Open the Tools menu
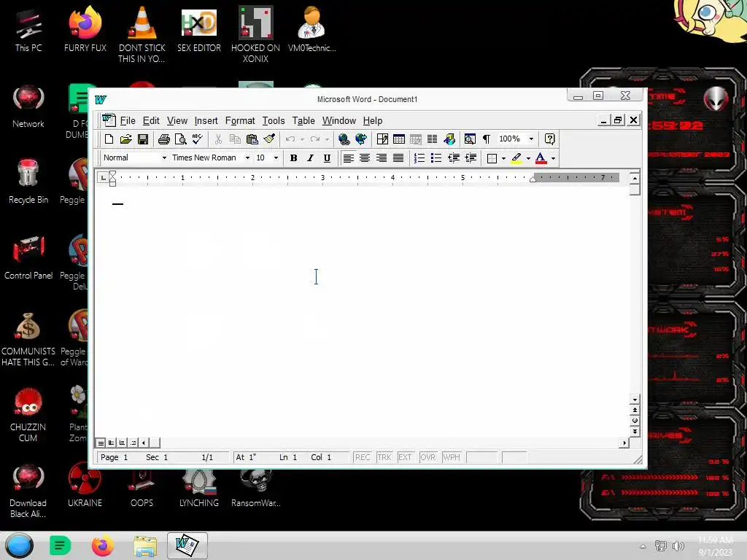Image resolution: width=747 pixels, height=560 pixels. click(x=274, y=121)
